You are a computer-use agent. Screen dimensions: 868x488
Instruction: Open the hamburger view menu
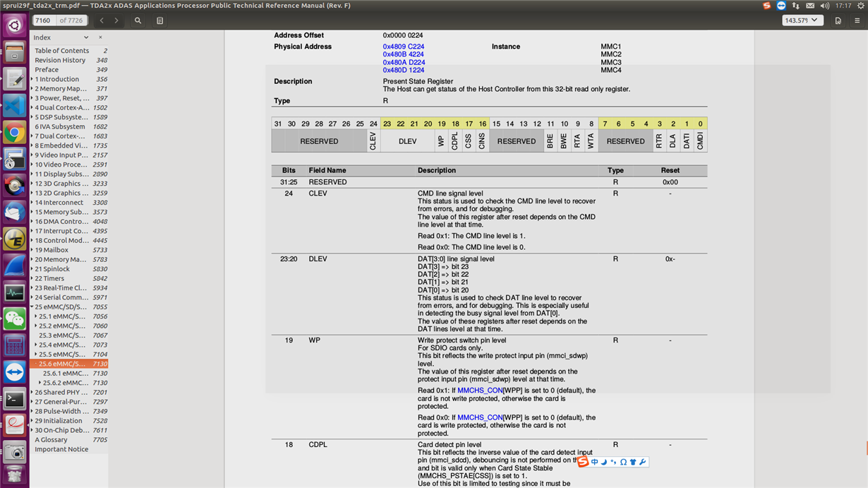[857, 20]
